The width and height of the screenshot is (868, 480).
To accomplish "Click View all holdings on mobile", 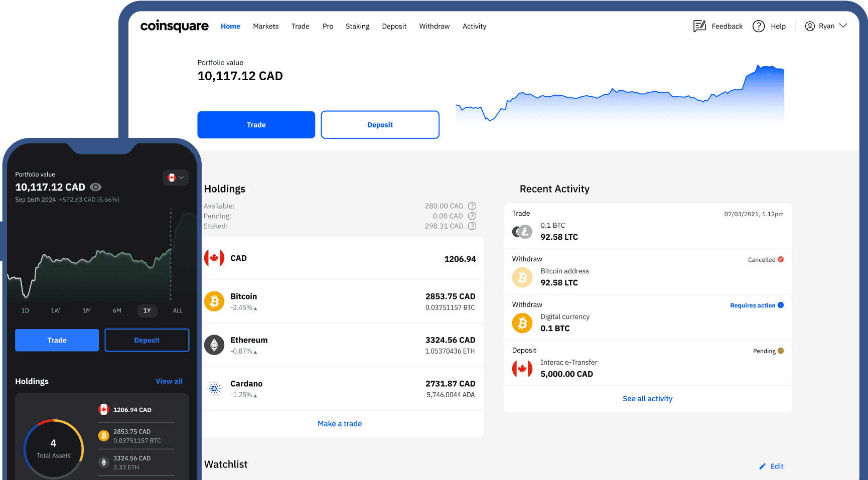I will (x=169, y=381).
